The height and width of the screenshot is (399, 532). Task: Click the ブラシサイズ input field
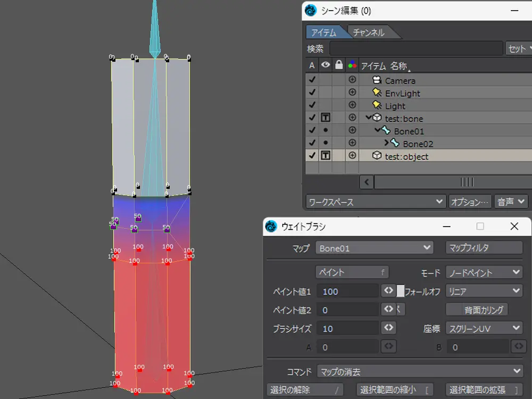point(347,328)
